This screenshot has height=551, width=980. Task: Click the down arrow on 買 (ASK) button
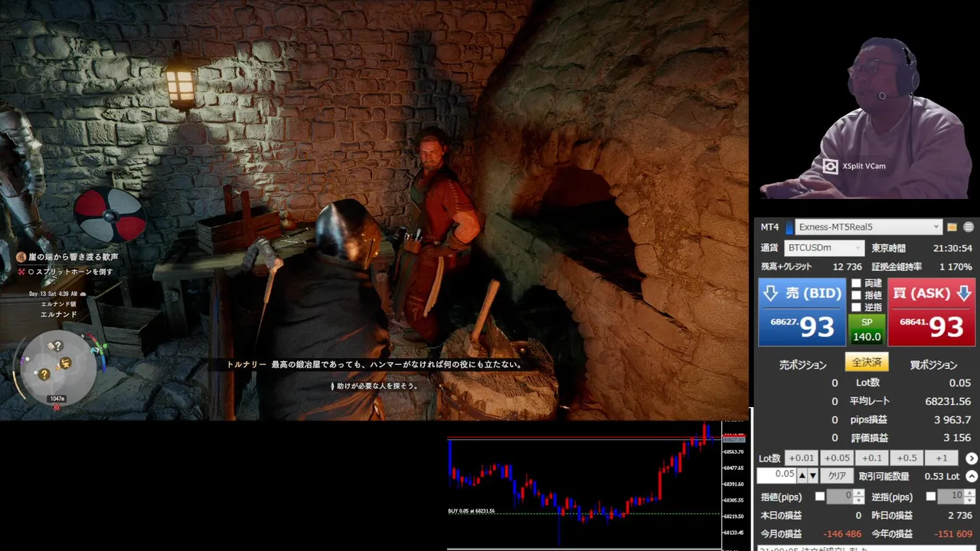click(963, 293)
